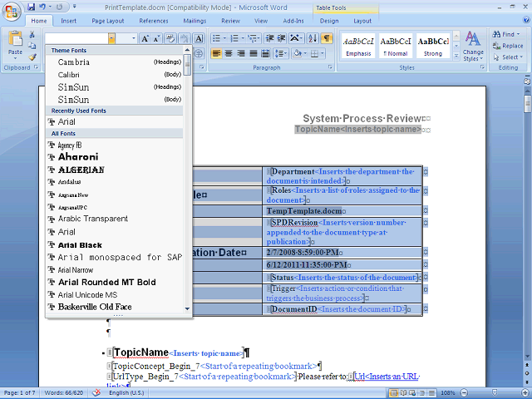
Task: Toggle Justify alignment
Action: (x=254, y=53)
